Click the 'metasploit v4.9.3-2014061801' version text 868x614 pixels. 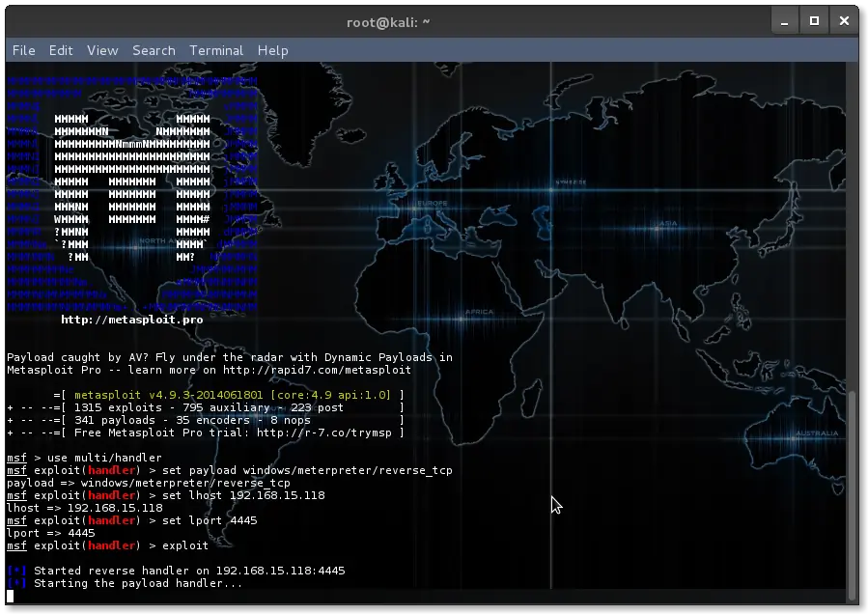pos(169,395)
